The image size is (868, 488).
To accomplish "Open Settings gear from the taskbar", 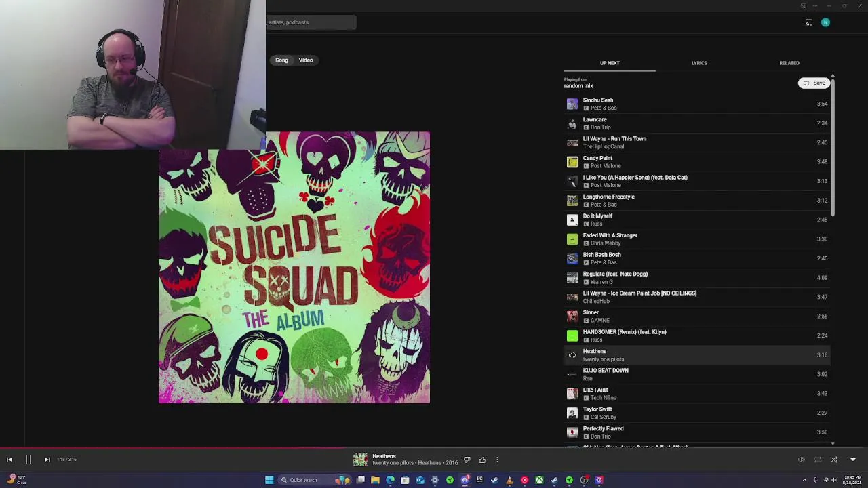I will (x=435, y=480).
